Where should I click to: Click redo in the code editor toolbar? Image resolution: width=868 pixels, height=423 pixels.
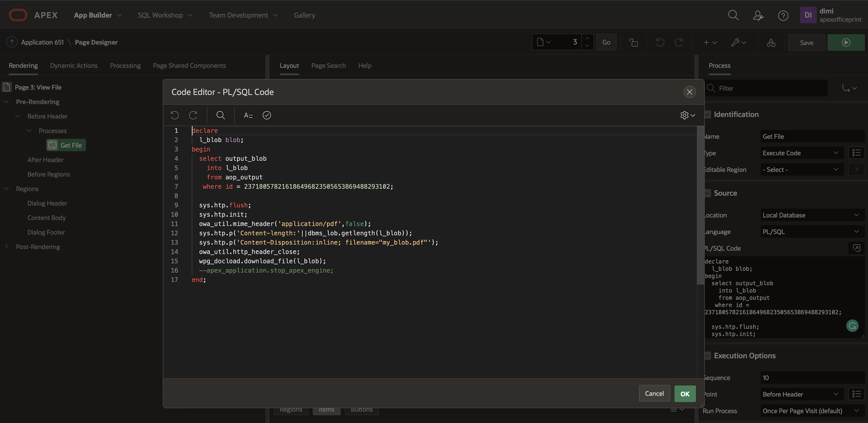(193, 115)
